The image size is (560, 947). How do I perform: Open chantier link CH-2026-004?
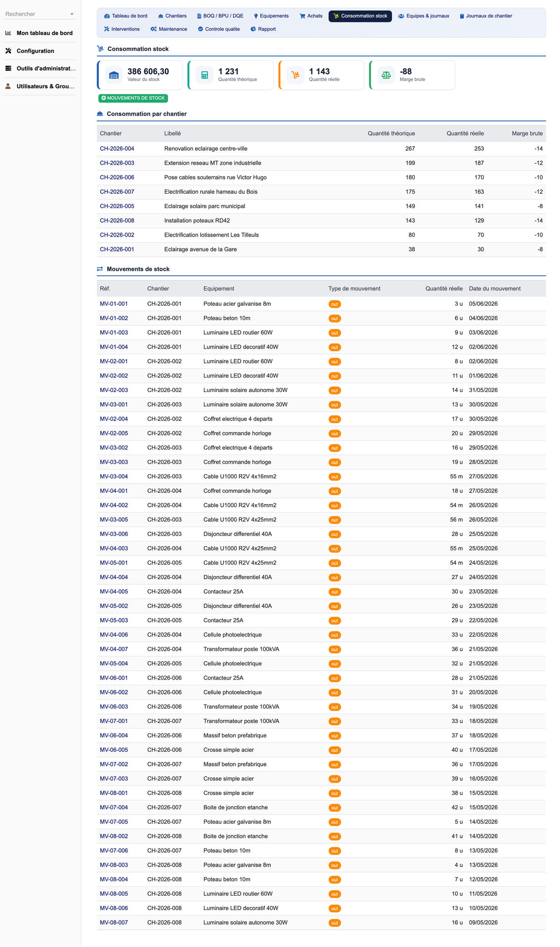click(x=117, y=148)
